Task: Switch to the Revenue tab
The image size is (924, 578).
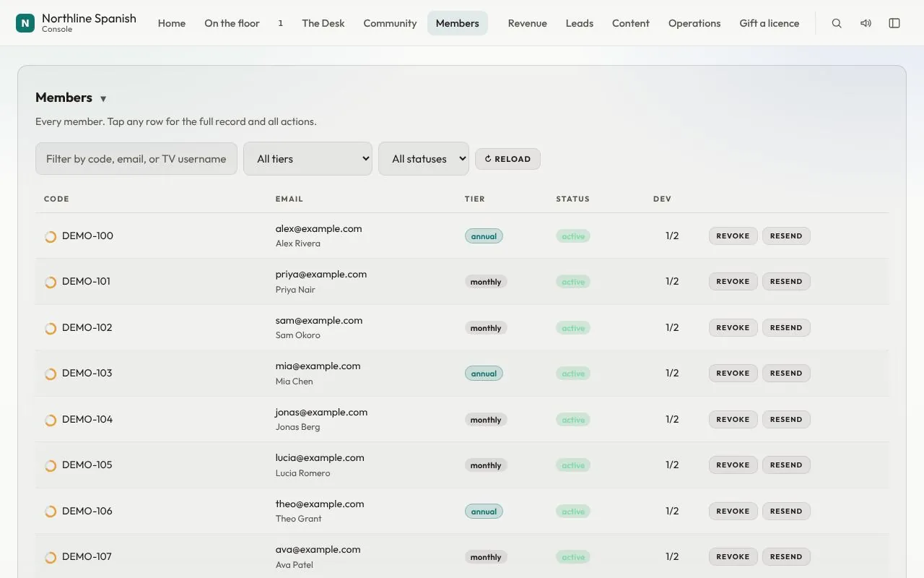Action: click(x=528, y=23)
